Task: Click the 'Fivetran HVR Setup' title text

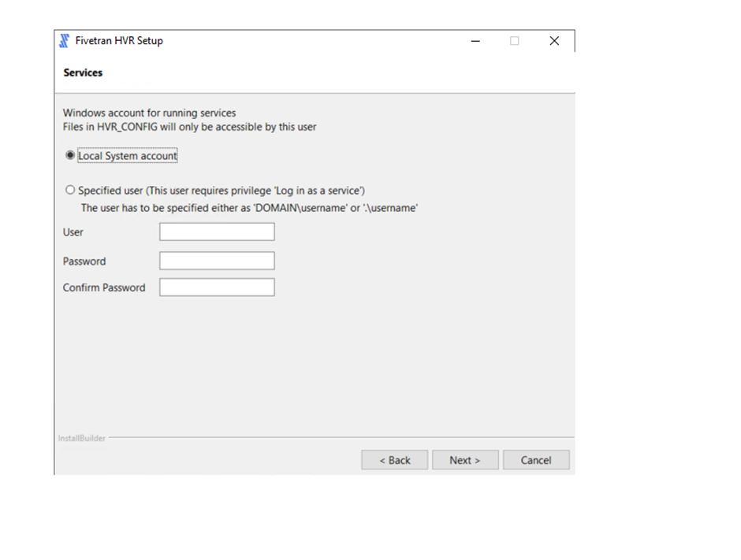Action: point(119,41)
